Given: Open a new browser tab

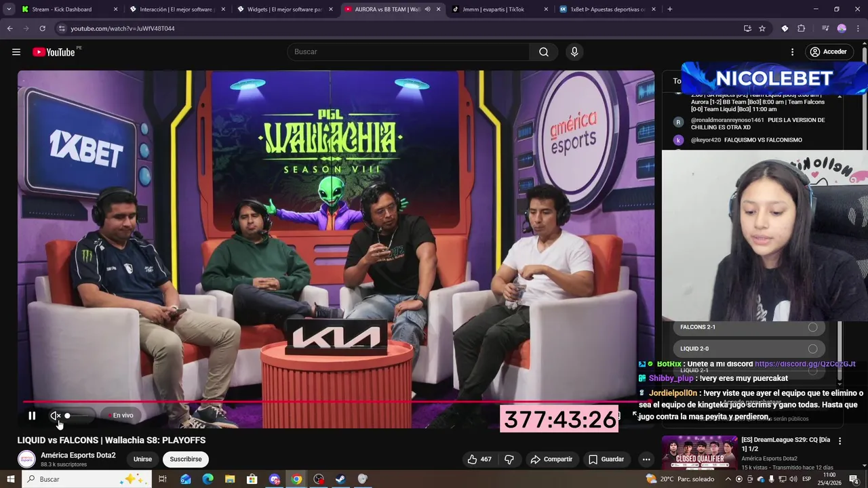Looking at the screenshot, I should (x=669, y=9).
